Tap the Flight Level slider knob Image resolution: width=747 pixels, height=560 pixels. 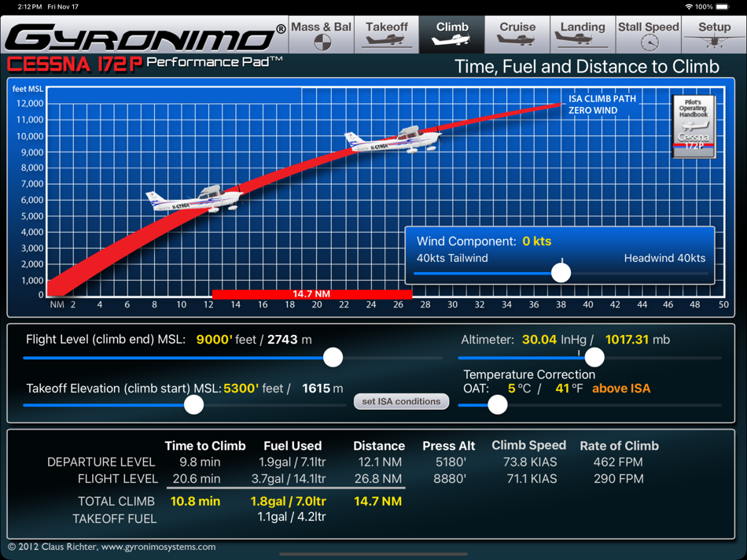click(x=333, y=357)
